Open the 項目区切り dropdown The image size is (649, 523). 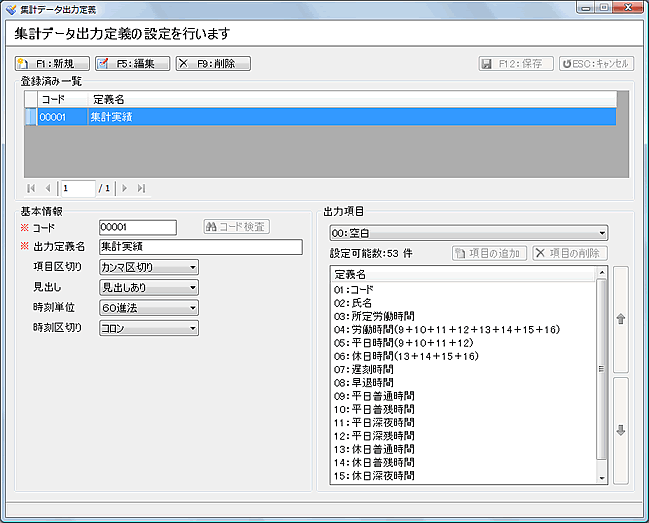(149, 267)
